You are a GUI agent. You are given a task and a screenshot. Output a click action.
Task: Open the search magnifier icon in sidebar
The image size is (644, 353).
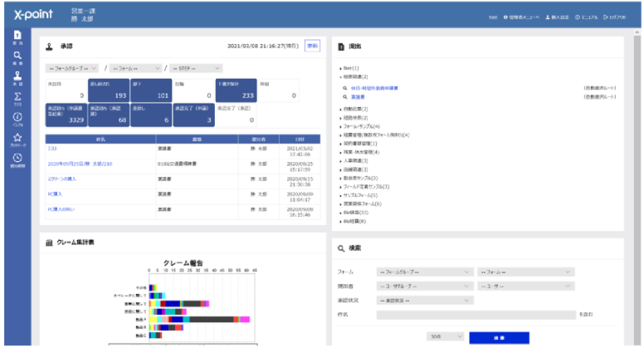coord(17,56)
